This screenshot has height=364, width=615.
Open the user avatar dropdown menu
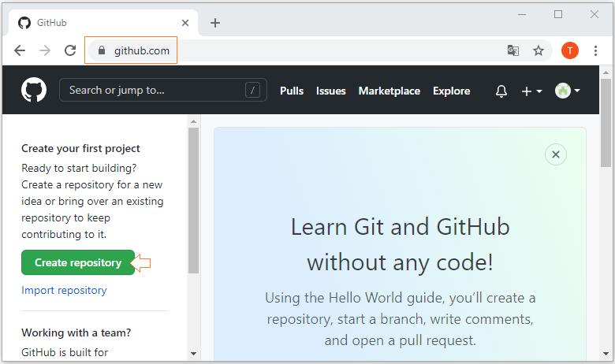567,91
